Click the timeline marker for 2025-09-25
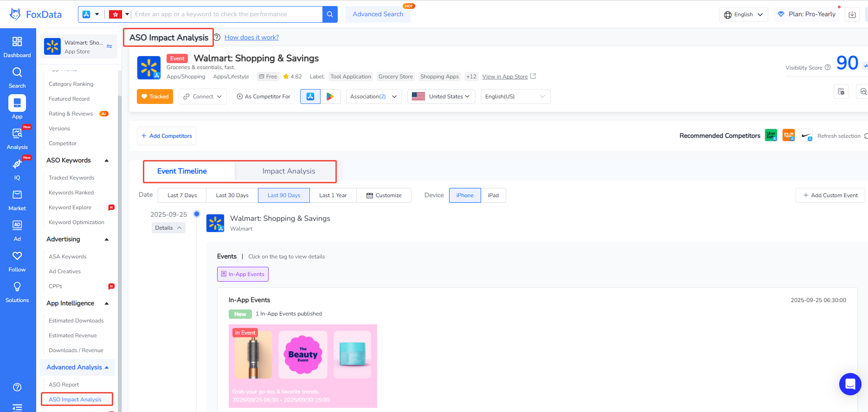Image resolution: width=868 pixels, height=412 pixels. (197, 214)
